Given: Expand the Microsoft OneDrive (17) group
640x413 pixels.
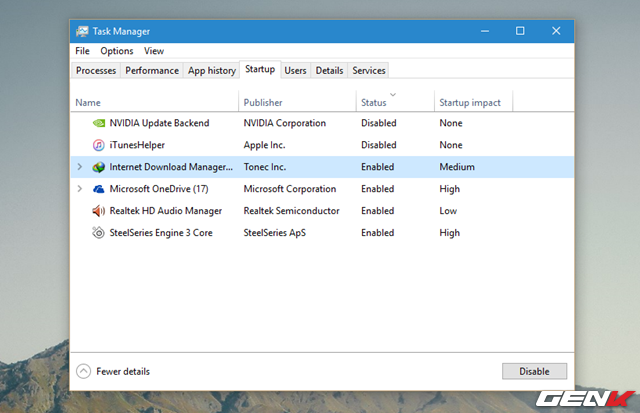Looking at the screenshot, I should pyautogui.click(x=80, y=189).
